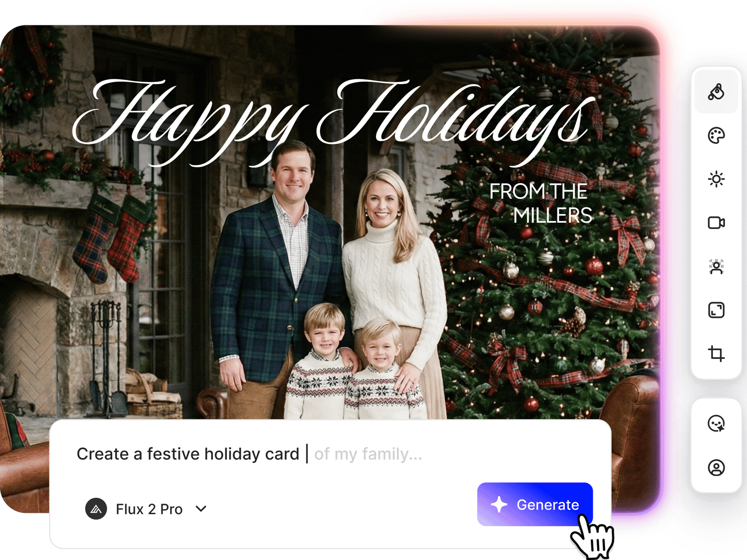Screen dimensions: 747x560
Task: Select the video camera tool
Action: tap(716, 223)
